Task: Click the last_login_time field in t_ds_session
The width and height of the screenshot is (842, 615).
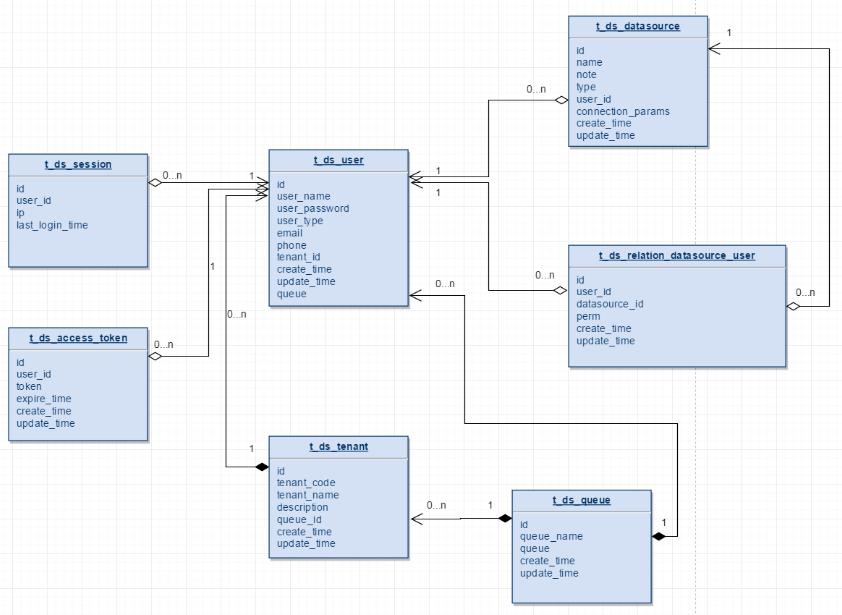Action: point(50,225)
